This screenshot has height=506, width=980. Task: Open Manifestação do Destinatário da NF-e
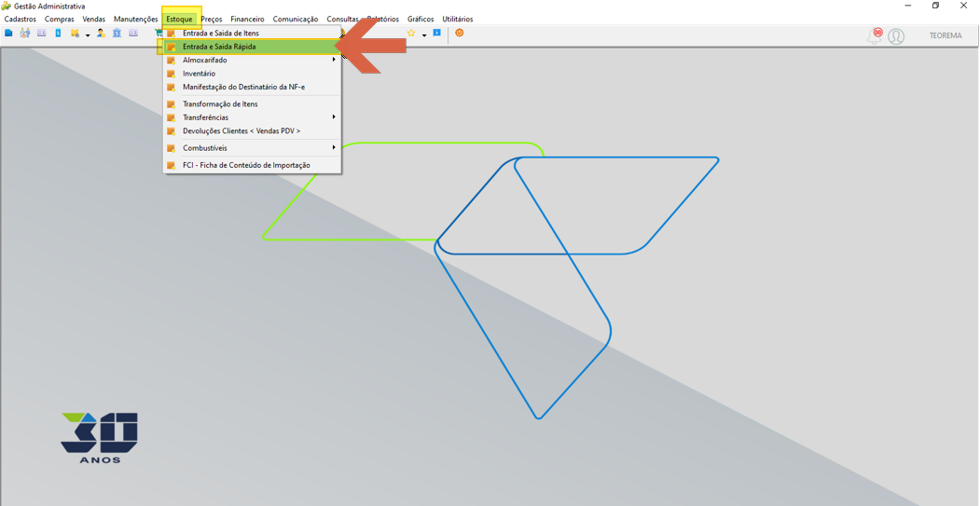[253, 87]
